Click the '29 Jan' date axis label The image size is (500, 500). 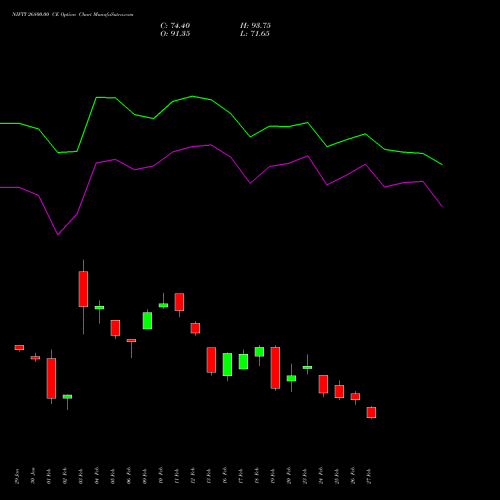[x=17, y=476]
